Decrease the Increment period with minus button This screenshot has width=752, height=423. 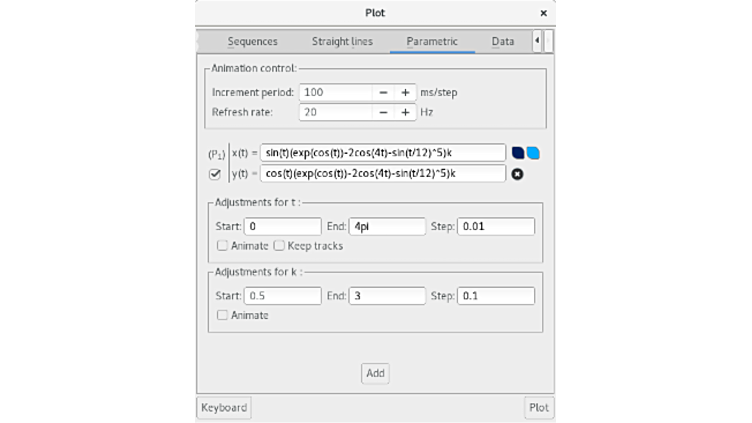383,92
